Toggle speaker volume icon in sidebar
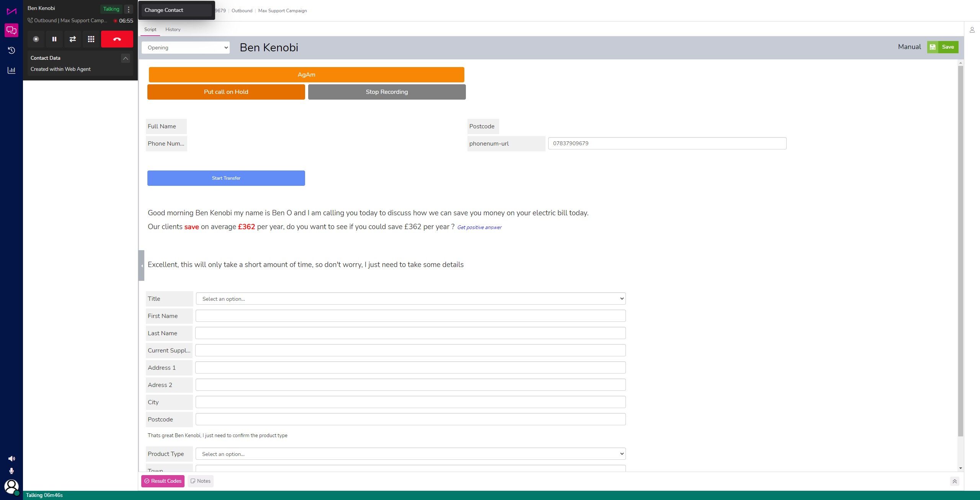This screenshot has height=500, width=980. [x=11, y=459]
